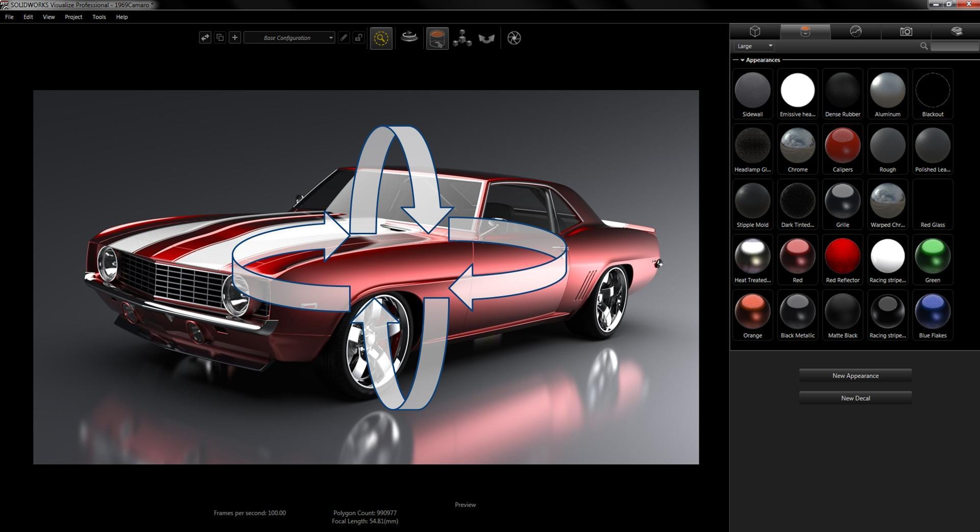The image size is (980, 532).
Task: Select the Red Reflector appearance
Action: (843, 260)
